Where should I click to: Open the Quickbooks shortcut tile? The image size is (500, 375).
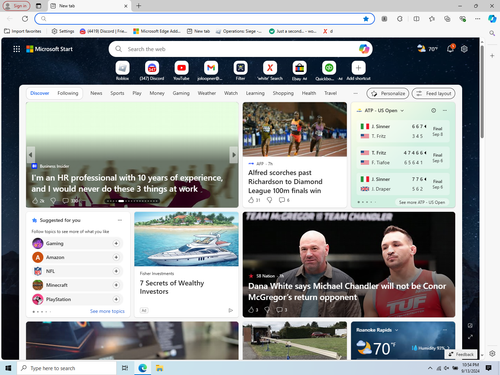[329, 71]
